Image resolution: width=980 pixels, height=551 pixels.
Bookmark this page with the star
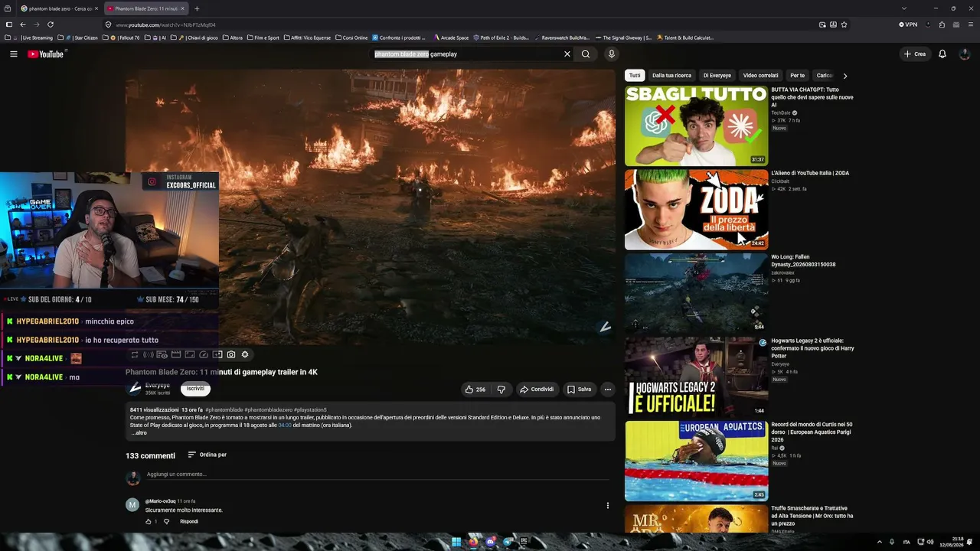(x=844, y=24)
